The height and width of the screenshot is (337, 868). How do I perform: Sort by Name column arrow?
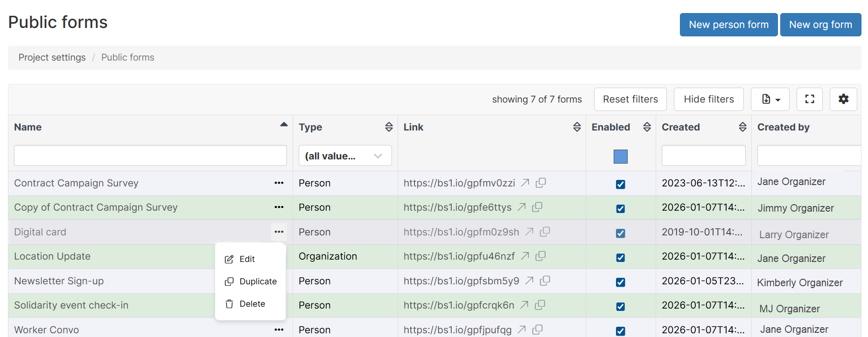tap(284, 124)
